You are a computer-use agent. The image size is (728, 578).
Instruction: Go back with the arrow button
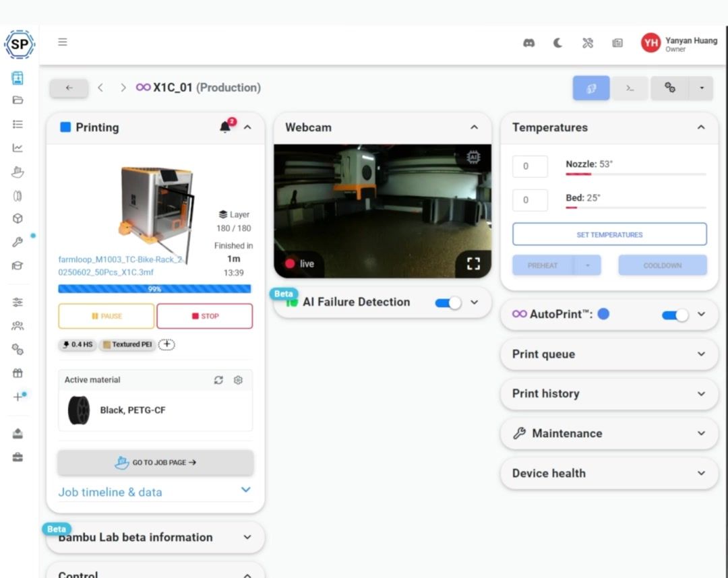(x=69, y=88)
